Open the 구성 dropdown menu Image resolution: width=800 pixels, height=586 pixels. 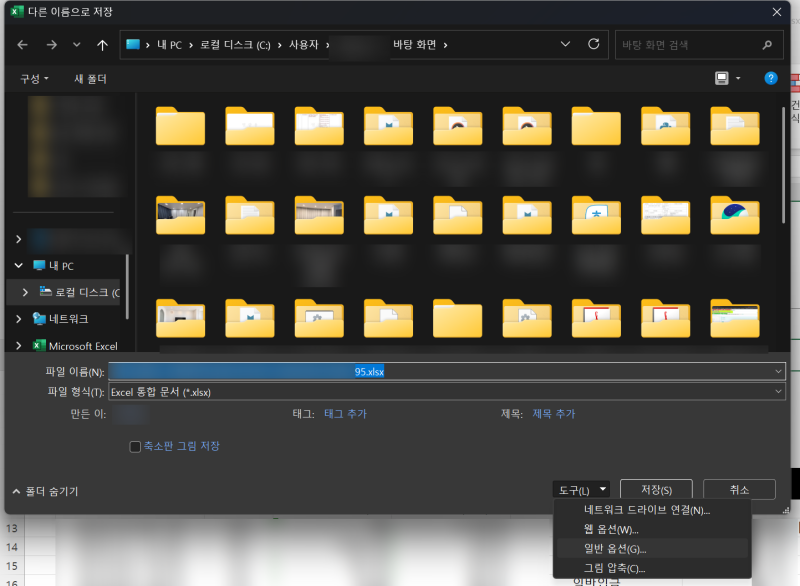34,79
